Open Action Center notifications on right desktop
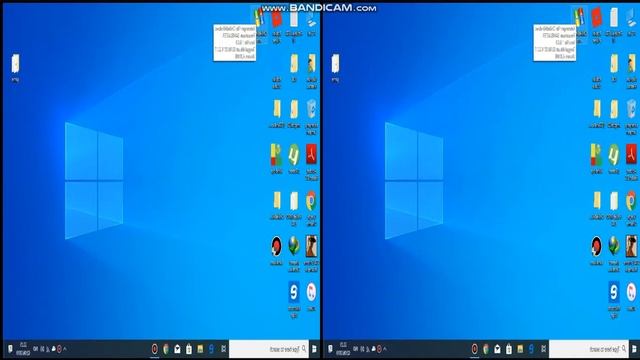Viewport: 640px width, 360px height. [330, 349]
